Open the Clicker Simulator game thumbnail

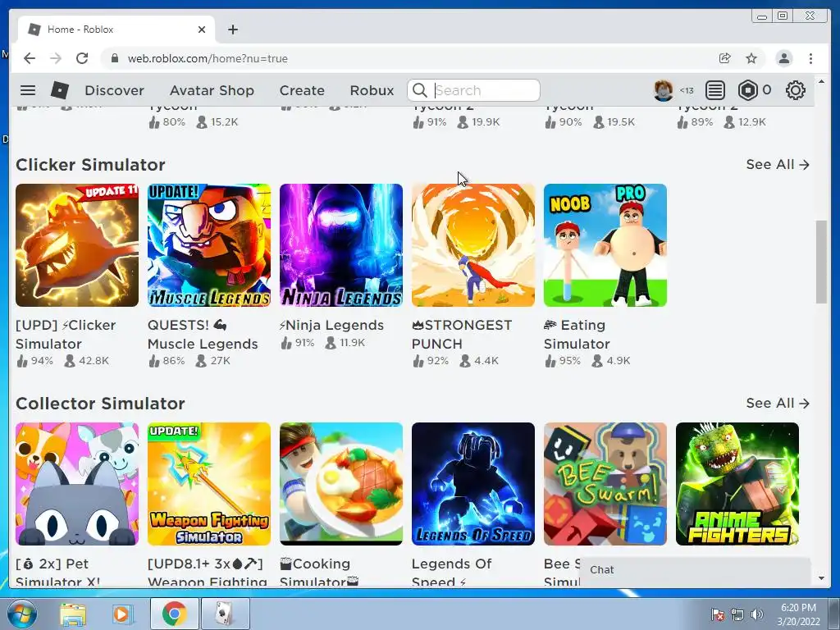click(77, 245)
